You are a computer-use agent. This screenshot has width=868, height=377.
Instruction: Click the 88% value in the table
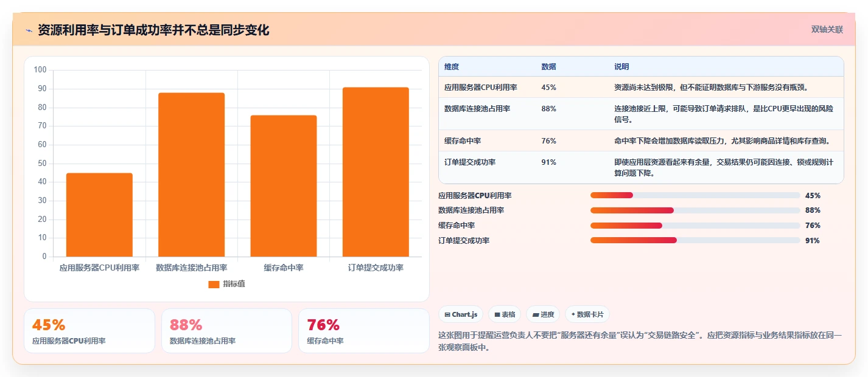[548, 109]
